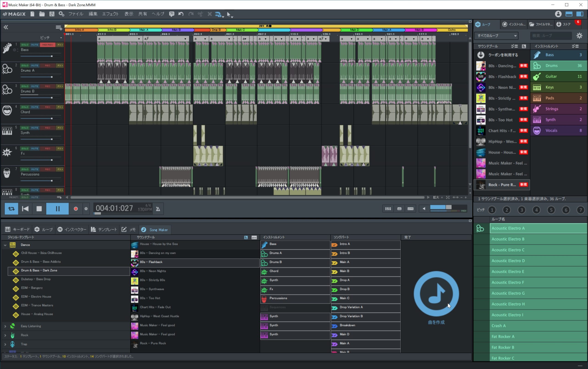Image resolution: width=588 pixels, height=369 pixels.
Task: Click the Redo arrow icon
Action: tap(191, 14)
